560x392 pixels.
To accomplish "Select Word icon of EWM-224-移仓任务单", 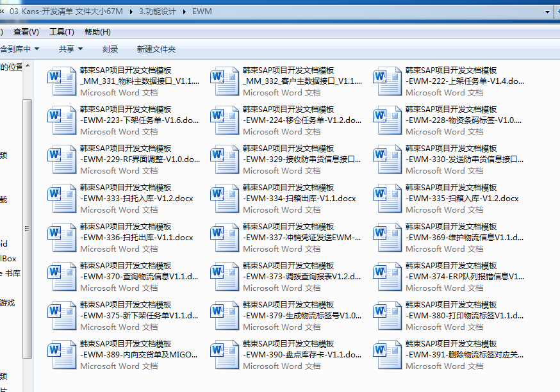I will [224, 120].
